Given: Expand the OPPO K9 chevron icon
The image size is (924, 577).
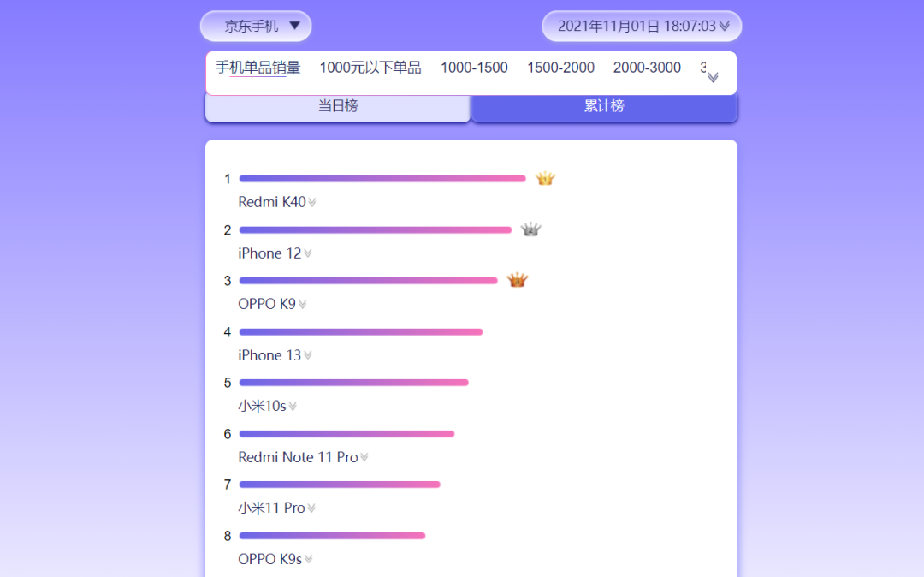Looking at the screenshot, I should [x=302, y=305].
